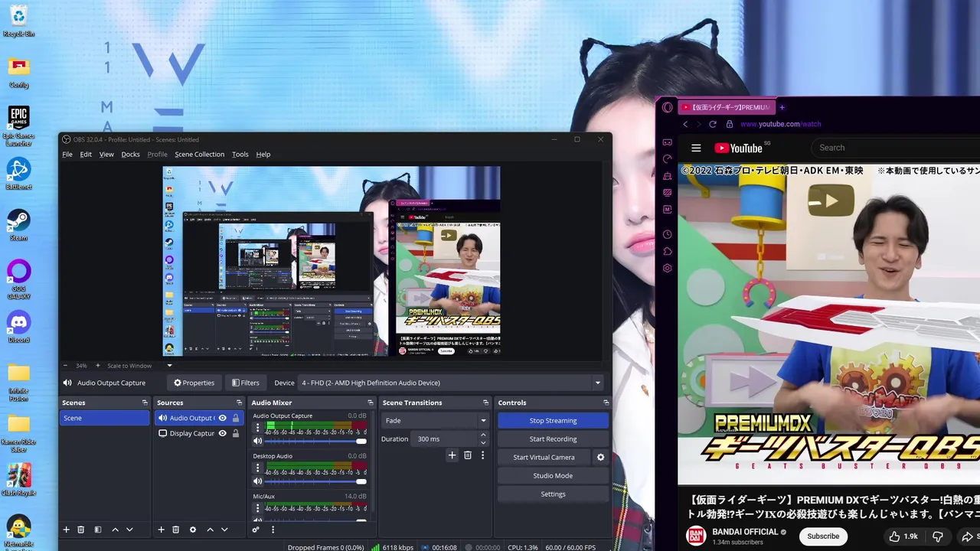Image resolution: width=980 pixels, height=551 pixels.
Task: Remove the selected scene using trash icon
Action: point(80,530)
